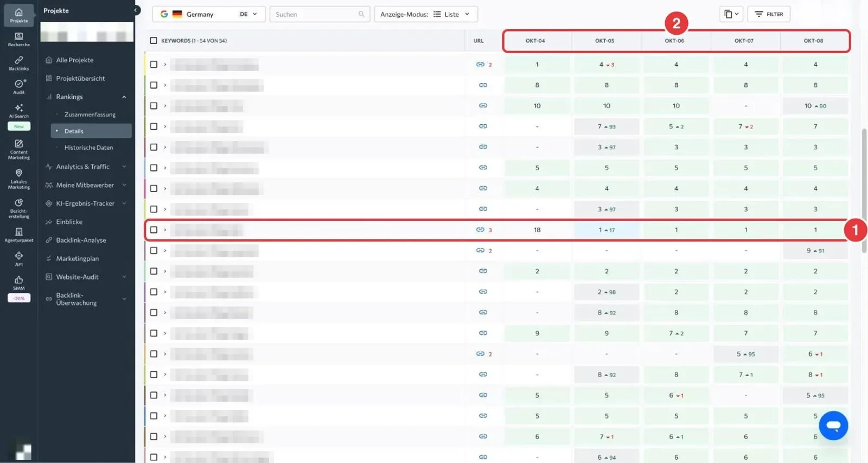This screenshot has height=463, width=868.
Task: Click the magnifier icon in Suchen field
Action: click(361, 14)
